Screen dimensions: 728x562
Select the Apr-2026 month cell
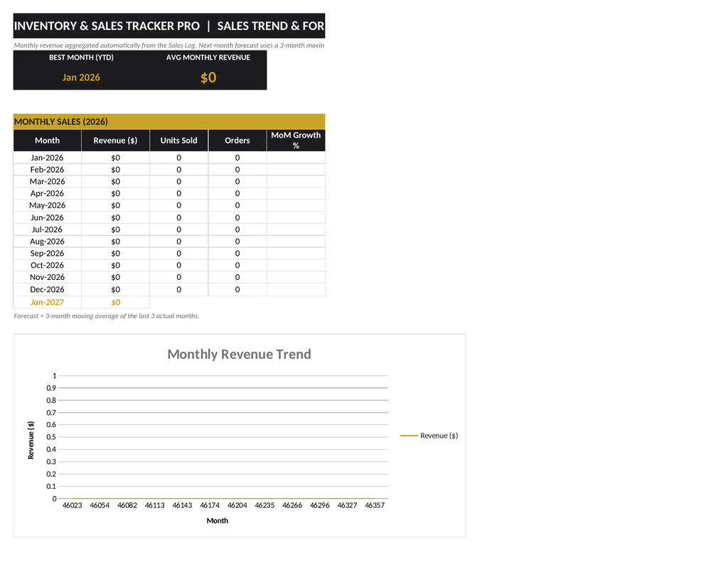pos(48,193)
